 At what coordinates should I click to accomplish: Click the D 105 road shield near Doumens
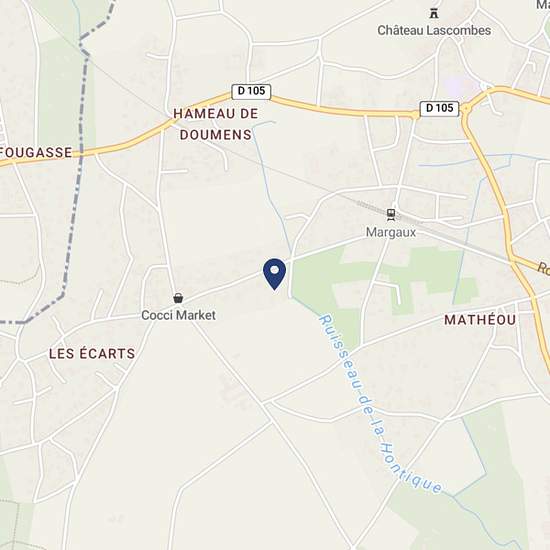251,91
